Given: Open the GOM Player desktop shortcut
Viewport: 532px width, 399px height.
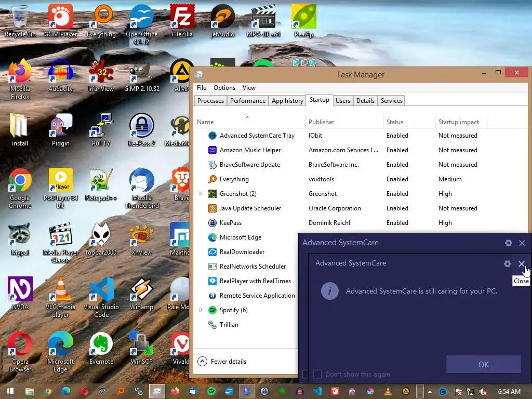Looking at the screenshot, I should (x=60, y=20).
